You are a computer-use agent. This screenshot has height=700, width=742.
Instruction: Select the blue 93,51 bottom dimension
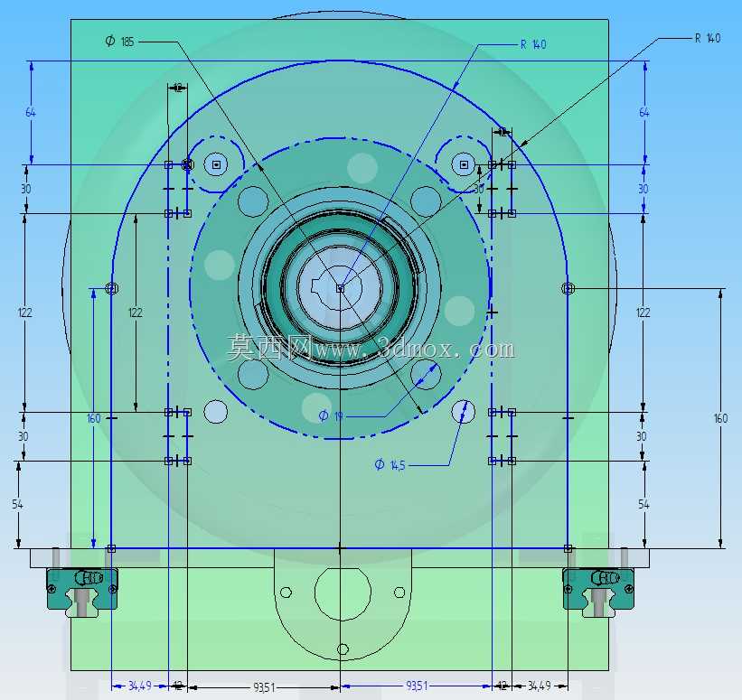coord(417,686)
